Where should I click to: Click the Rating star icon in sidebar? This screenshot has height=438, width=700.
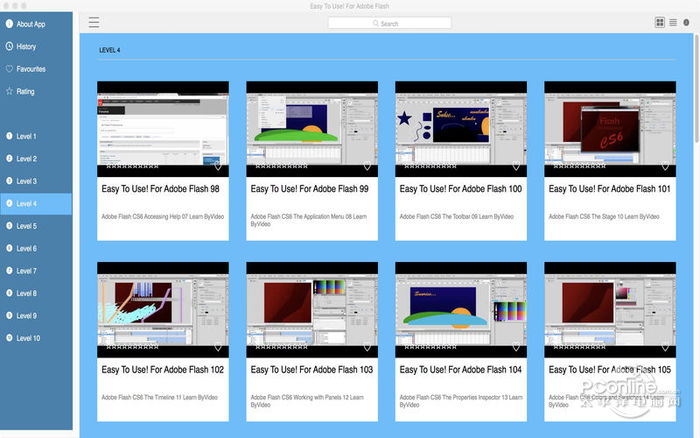pyautogui.click(x=9, y=91)
